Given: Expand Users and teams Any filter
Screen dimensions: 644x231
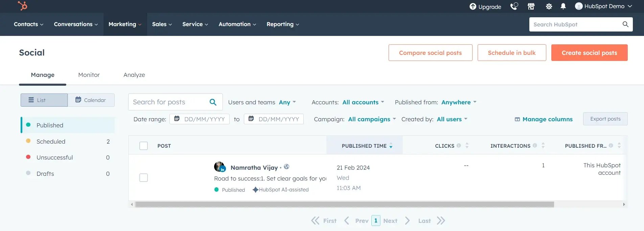Looking at the screenshot, I should pos(287,102).
